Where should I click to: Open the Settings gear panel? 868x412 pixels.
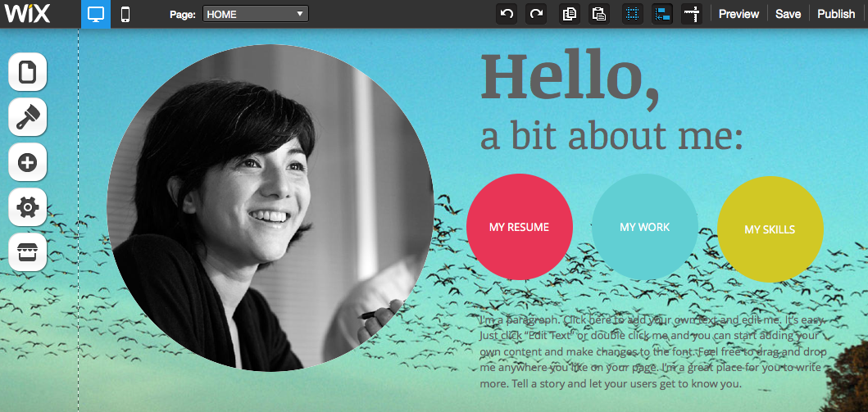tap(28, 207)
